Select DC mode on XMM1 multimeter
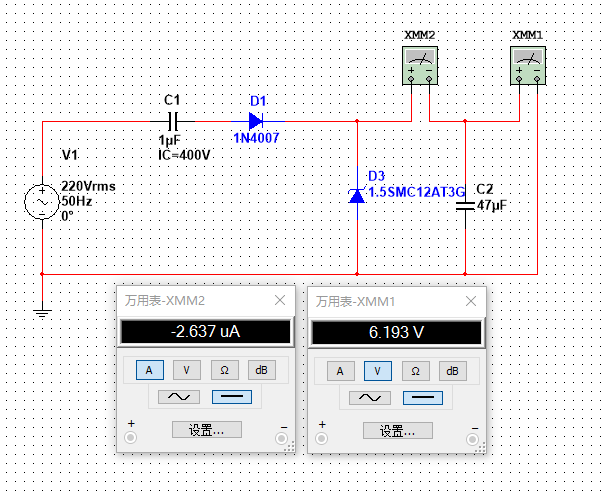This screenshot has width=606, height=491. 424,397
